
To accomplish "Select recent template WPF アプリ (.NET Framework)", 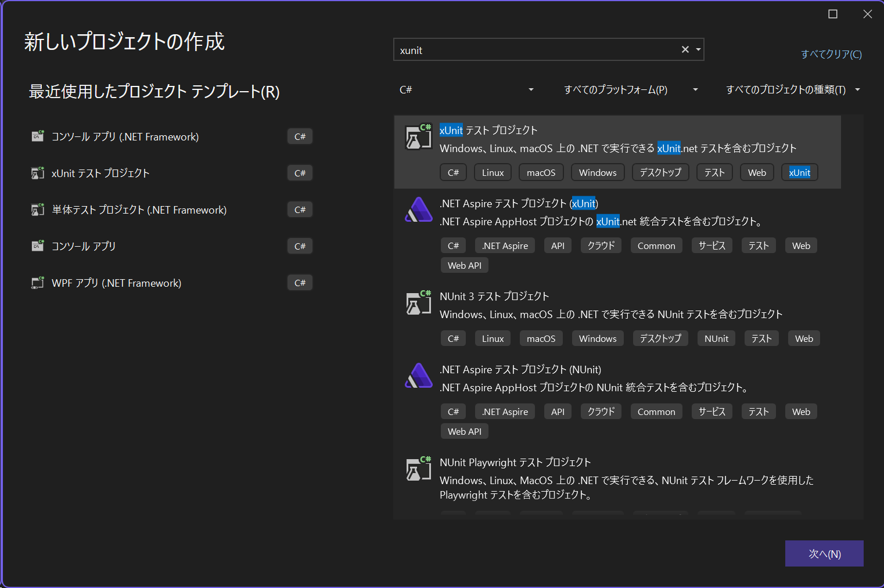I will [172, 283].
